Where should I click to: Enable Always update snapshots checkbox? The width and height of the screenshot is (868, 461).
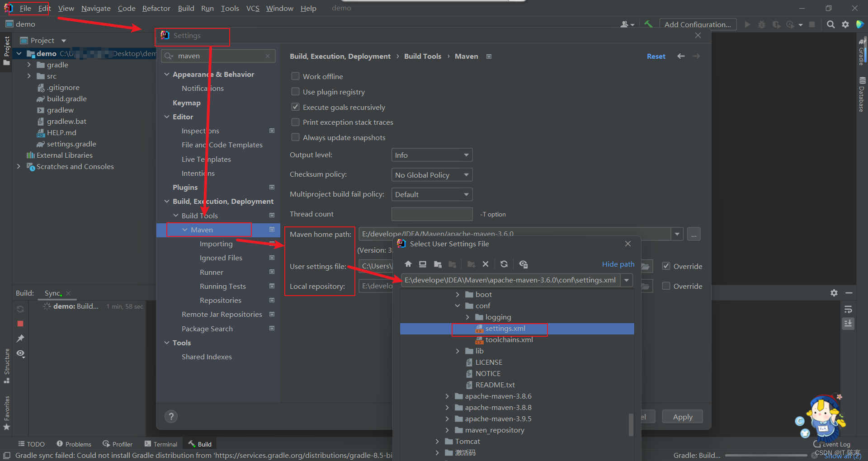(295, 137)
